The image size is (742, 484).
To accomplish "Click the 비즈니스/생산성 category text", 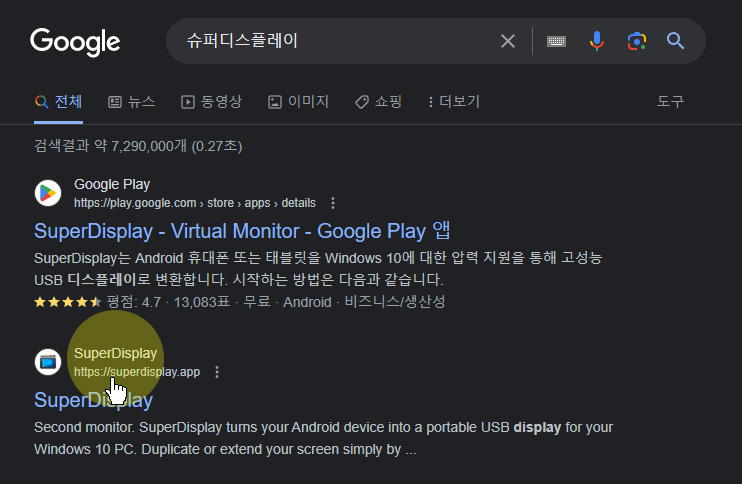I will pos(395,302).
